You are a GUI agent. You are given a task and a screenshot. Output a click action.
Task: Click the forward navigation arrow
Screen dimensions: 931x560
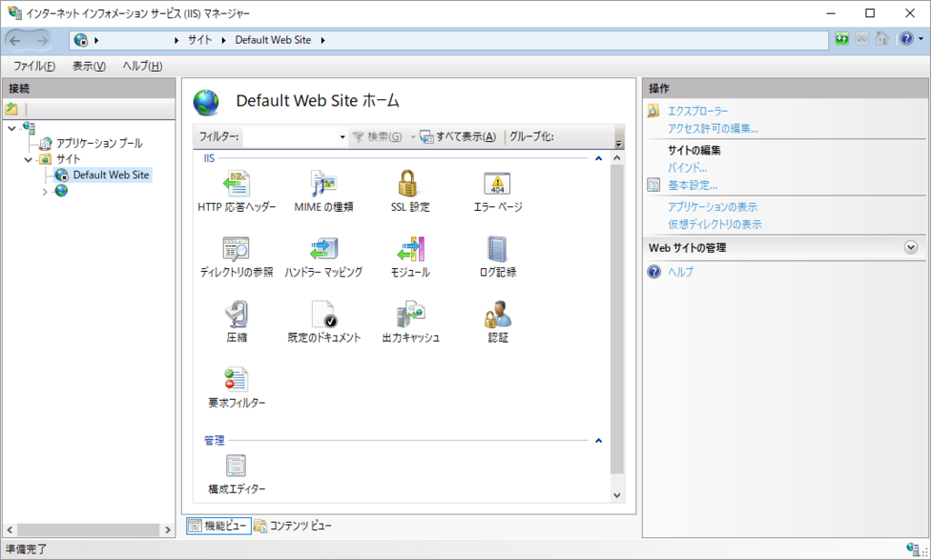(x=42, y=40)
